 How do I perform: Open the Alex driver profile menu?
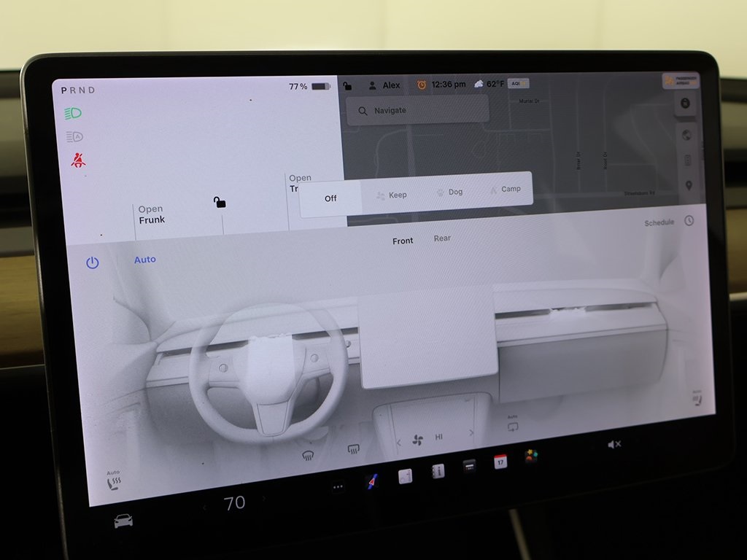[x=384, y=85]
